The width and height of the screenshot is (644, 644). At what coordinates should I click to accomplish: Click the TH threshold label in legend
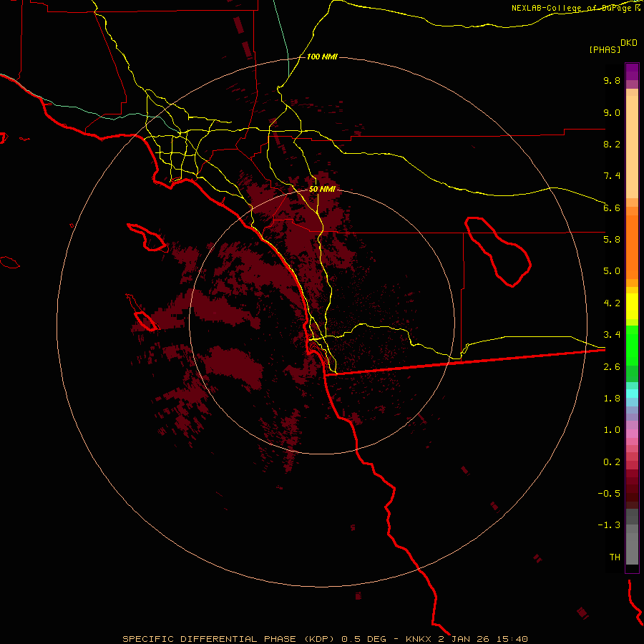[x=615, y=557]
